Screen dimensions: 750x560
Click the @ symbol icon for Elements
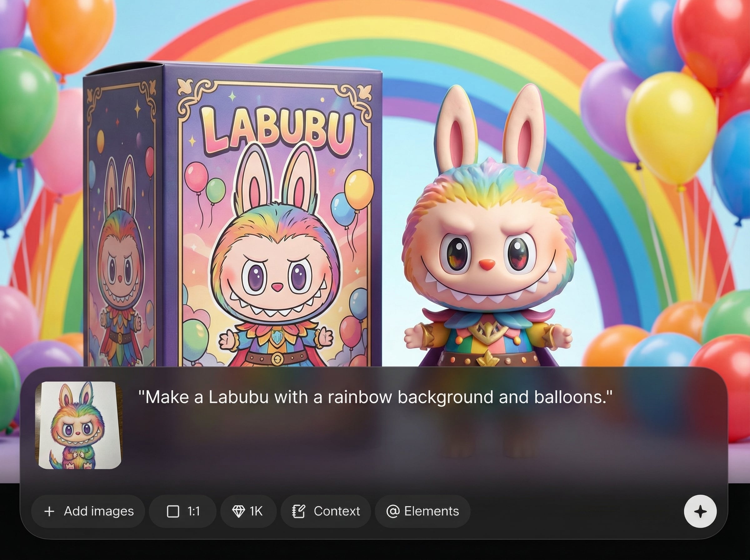point(393,511)
